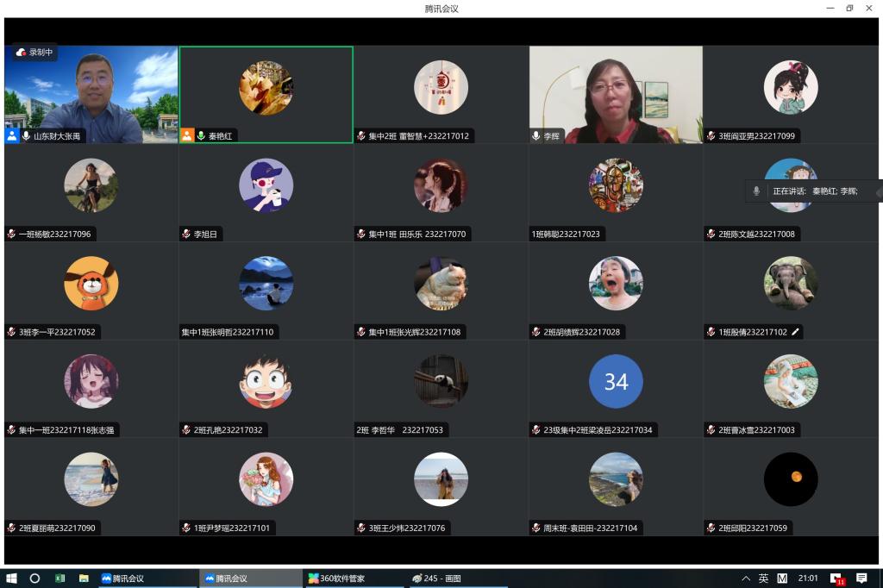
Task: Switch to the first 腾讯会议 taskbar item
Action: pyautogui.click(x=123, y=579)
